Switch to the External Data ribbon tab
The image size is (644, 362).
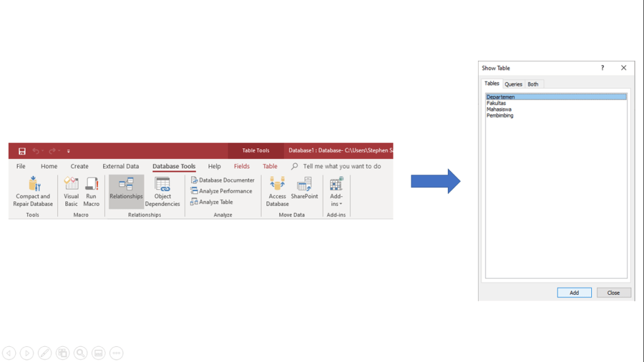[121, 167]
